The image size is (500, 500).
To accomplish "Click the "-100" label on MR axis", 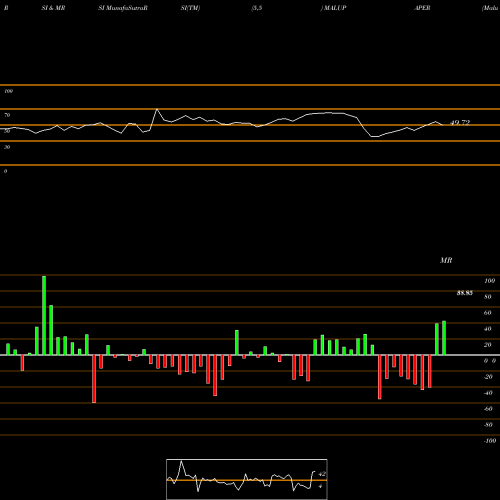I will point(490,441).
